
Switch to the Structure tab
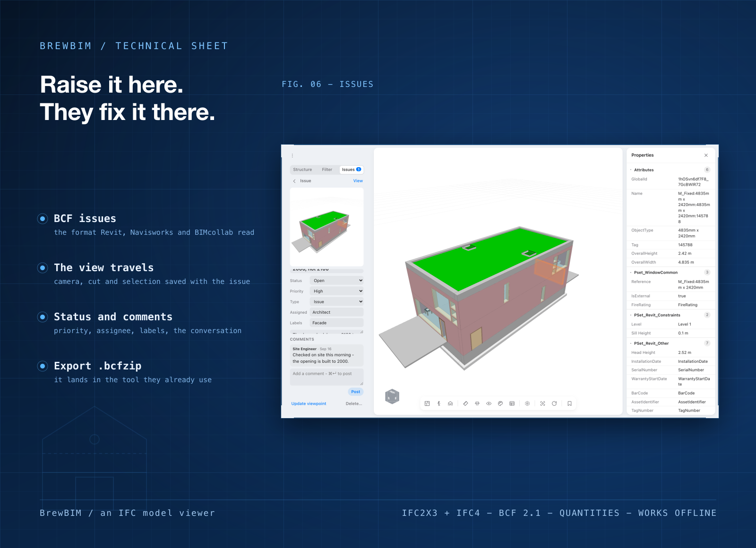(x=302, y=170)
